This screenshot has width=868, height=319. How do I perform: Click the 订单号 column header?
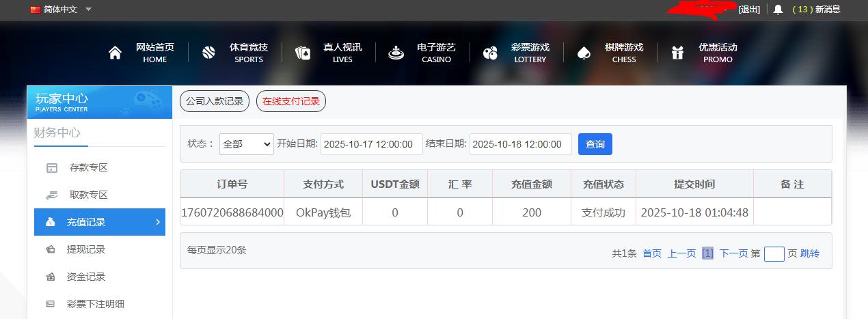(x=232, y=184)
